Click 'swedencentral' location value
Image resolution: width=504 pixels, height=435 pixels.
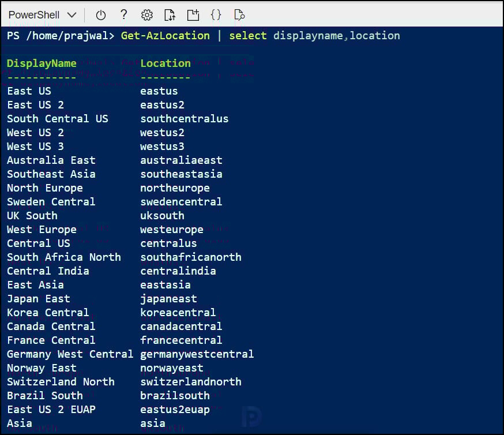181,201
